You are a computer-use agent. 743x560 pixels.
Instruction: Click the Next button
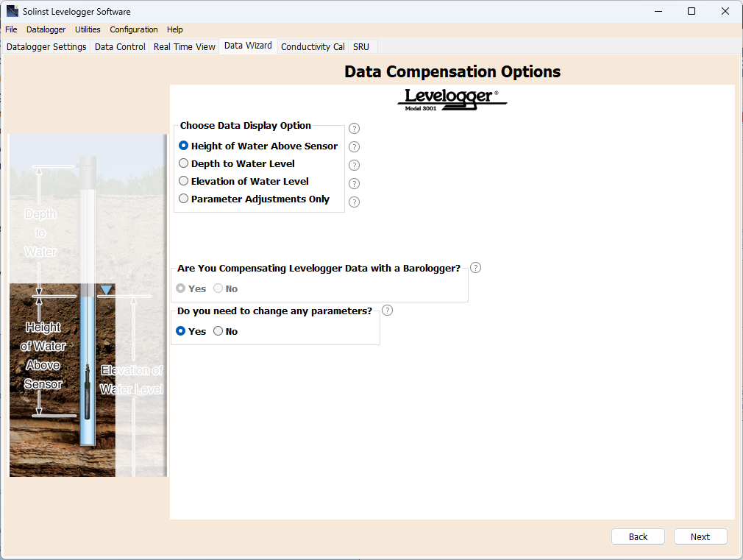[700, 536]
